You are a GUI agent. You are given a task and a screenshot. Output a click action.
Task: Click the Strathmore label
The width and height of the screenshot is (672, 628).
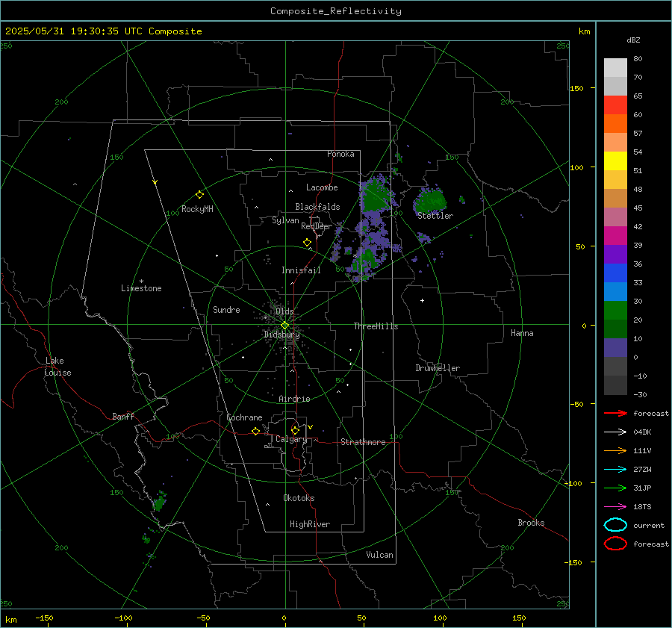click(363, 442)
